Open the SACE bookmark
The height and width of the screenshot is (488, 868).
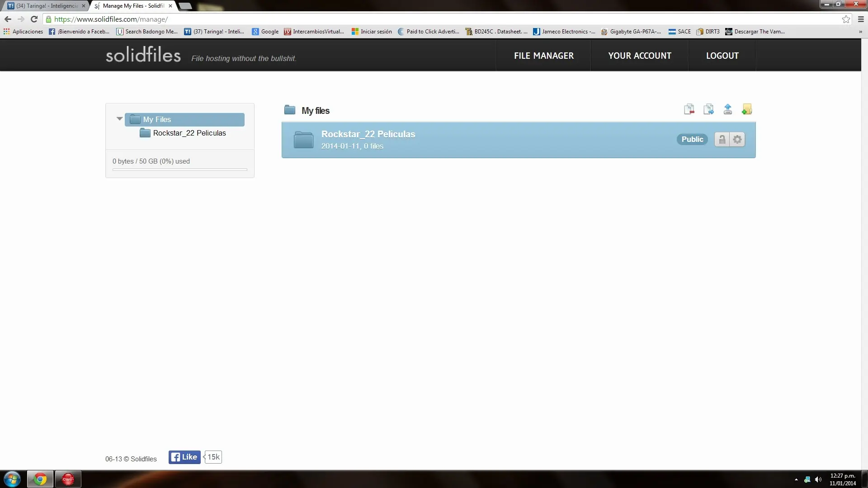click(x=679, y=32)
